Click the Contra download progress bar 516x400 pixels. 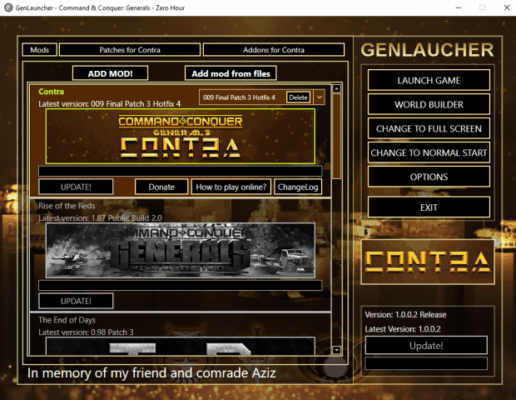pos(180,171)
